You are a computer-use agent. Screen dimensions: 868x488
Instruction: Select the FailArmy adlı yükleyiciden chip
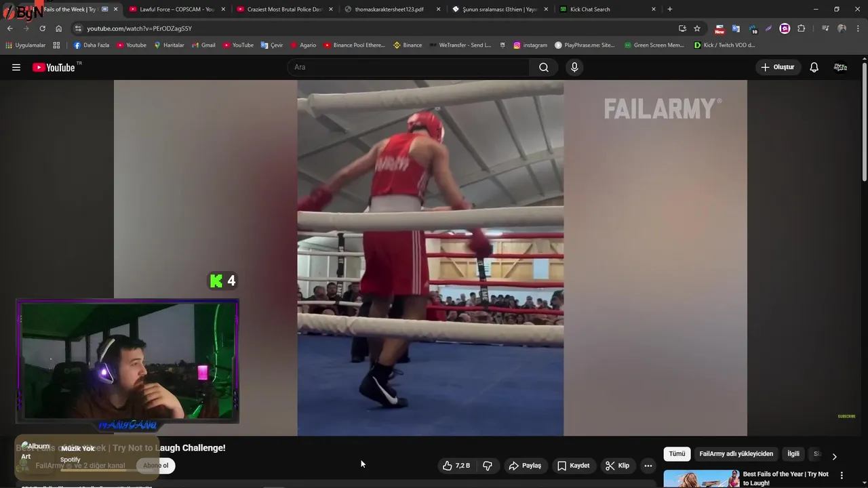point(736,454)
